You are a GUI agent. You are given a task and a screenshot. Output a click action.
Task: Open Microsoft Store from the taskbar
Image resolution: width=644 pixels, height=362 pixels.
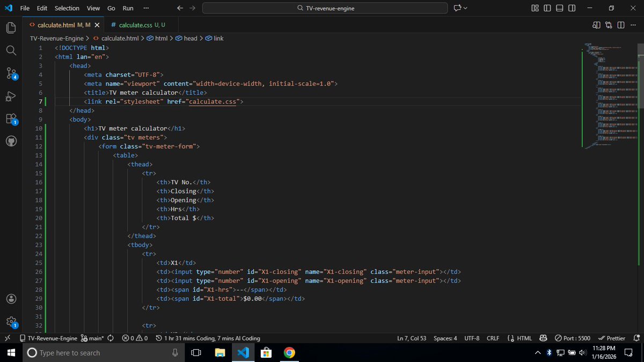(266, 352)
